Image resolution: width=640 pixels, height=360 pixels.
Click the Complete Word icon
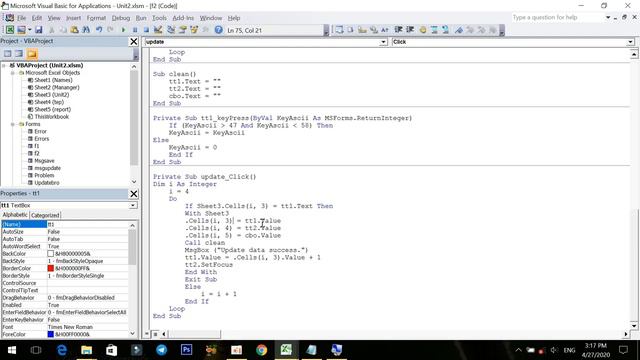pos(385,30)
